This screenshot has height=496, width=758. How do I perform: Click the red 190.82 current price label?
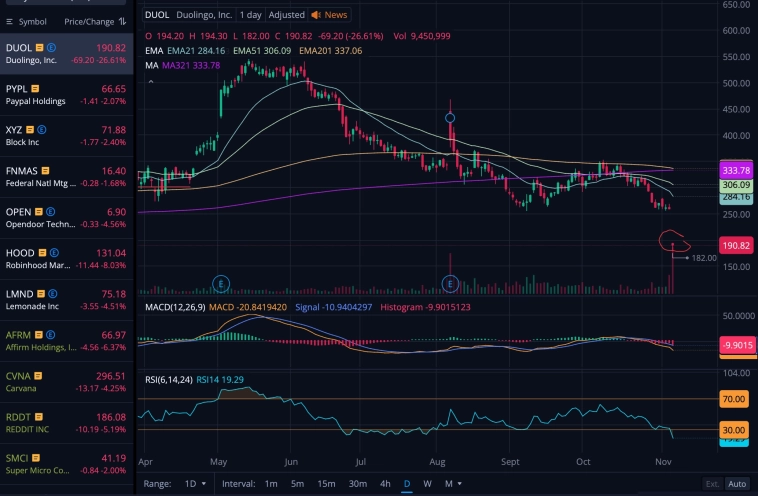(x=736, y=246)
